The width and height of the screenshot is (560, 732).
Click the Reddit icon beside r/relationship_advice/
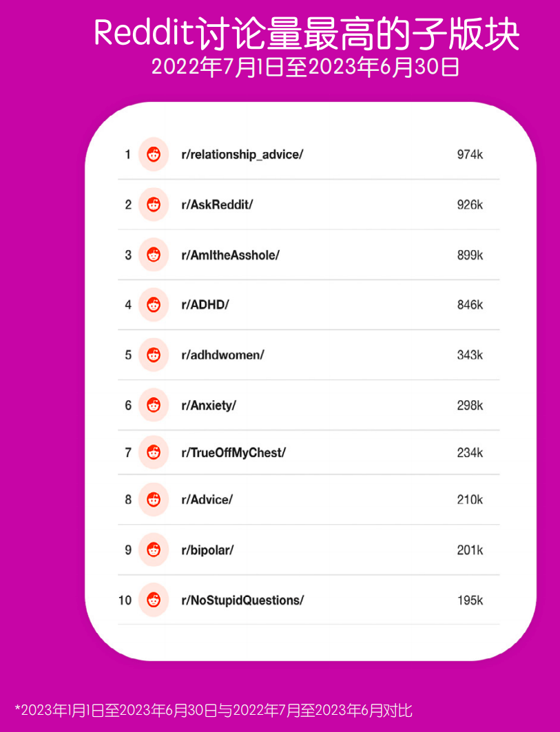(154, 154)
